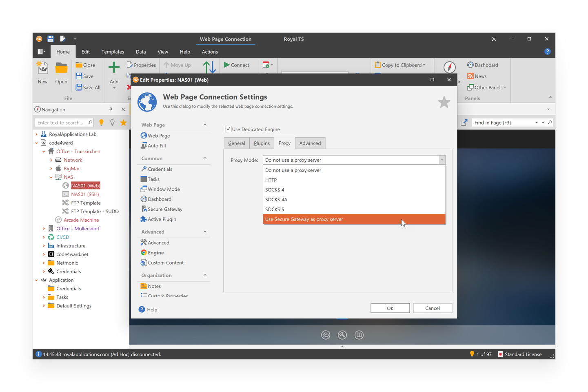
Task: Switch to the Plugins tab
Action: [x=262, y=143]
